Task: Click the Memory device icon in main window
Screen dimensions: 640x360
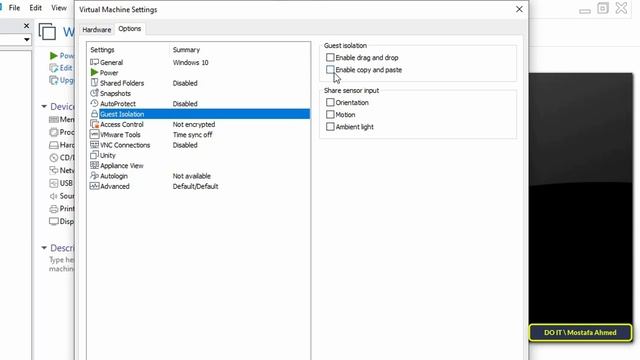Action: click(x=53, y=120)
